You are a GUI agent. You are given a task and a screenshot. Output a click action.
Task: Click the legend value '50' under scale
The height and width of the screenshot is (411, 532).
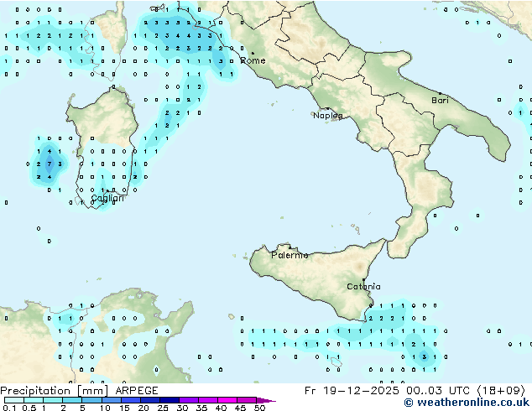click(259, 408)
